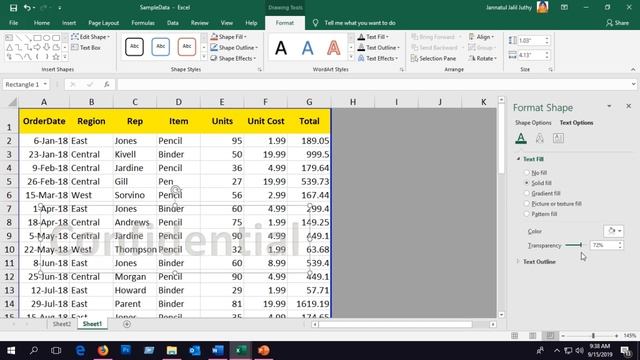Select Gradient fill radio option
640x360 pixels.
(527, 193)
